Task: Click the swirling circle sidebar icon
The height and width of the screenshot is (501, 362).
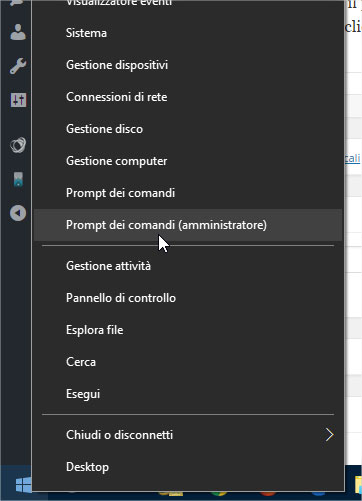Action: coord(18,145)
